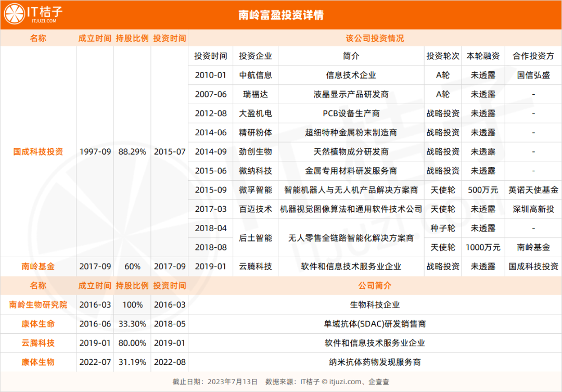Select the 简介 column header
The width and height of the screenshot is (562, 392).
[x=351, y=56]
